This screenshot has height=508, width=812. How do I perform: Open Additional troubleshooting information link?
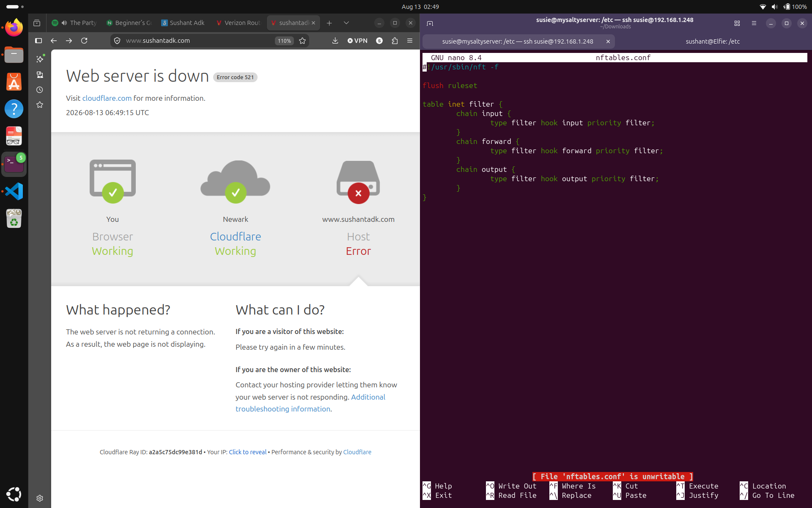tap(310, 403)
